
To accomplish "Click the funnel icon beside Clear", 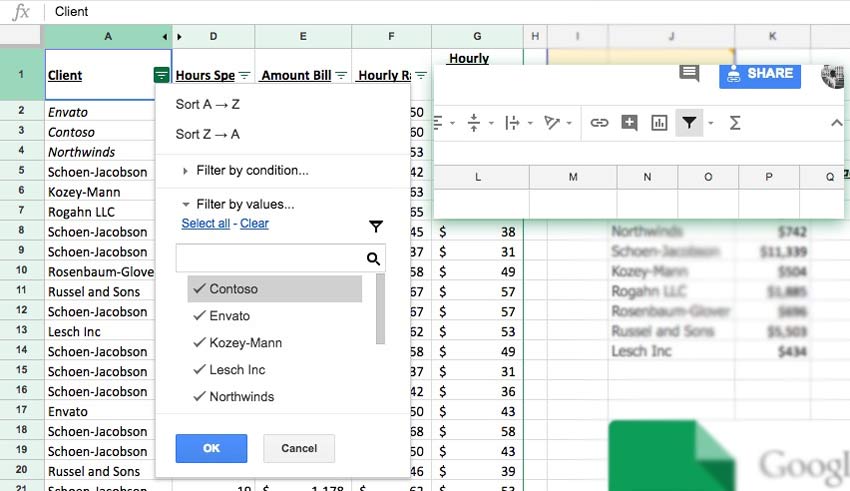I will [x=376, y=227].
